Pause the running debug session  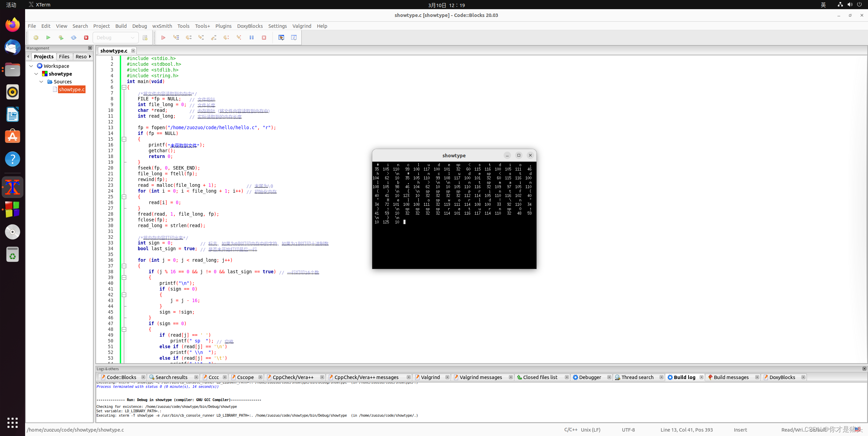pyautogui.click(x=251, y=37)
